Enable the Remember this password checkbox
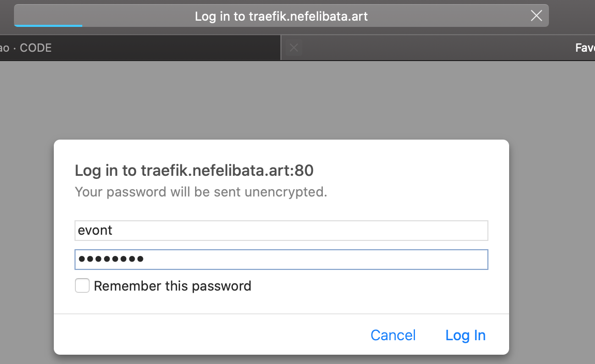The width and height of the screenshot is (595, 364). pyautogui.click(x=82, y=286)
